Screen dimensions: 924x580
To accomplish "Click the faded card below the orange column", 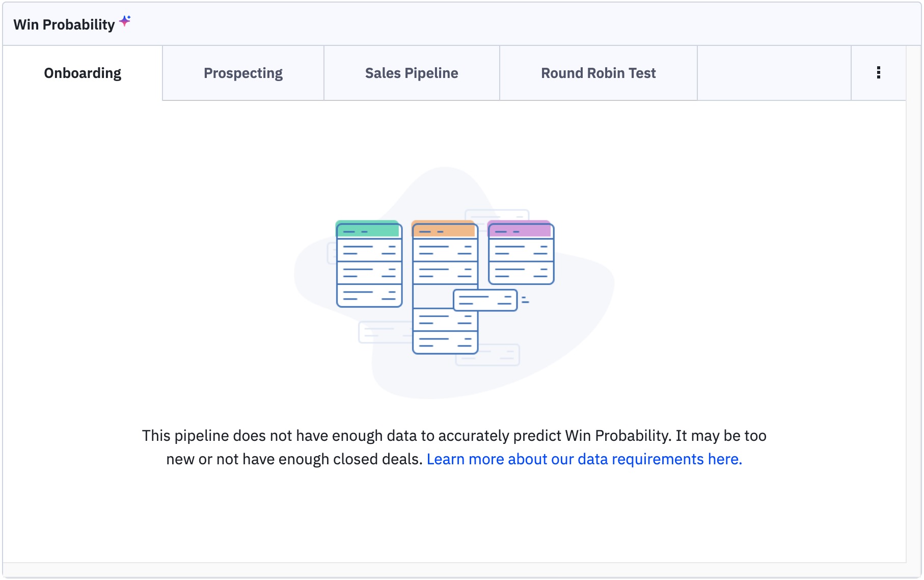I will [487, 355].
